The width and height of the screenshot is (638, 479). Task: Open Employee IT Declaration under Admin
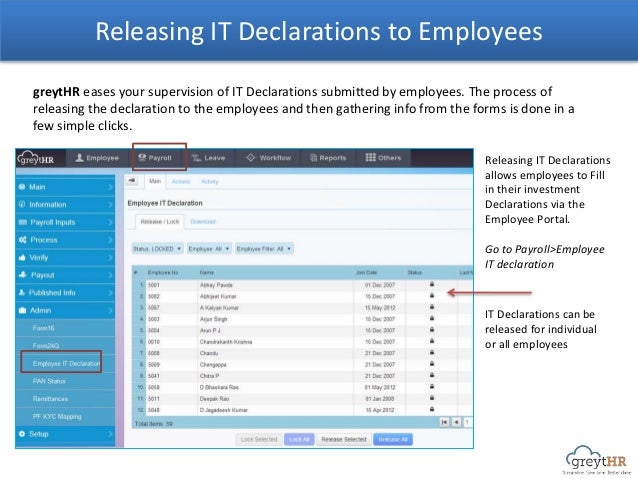(65, 363)
